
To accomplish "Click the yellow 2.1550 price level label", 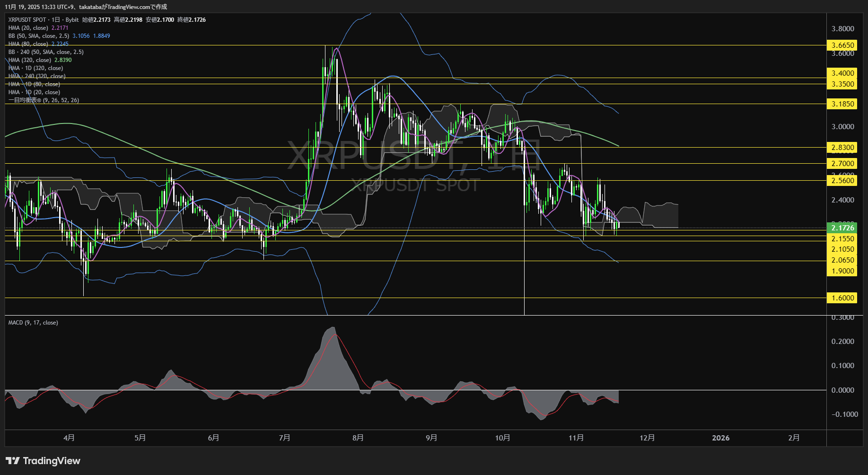I will (842, 238).
